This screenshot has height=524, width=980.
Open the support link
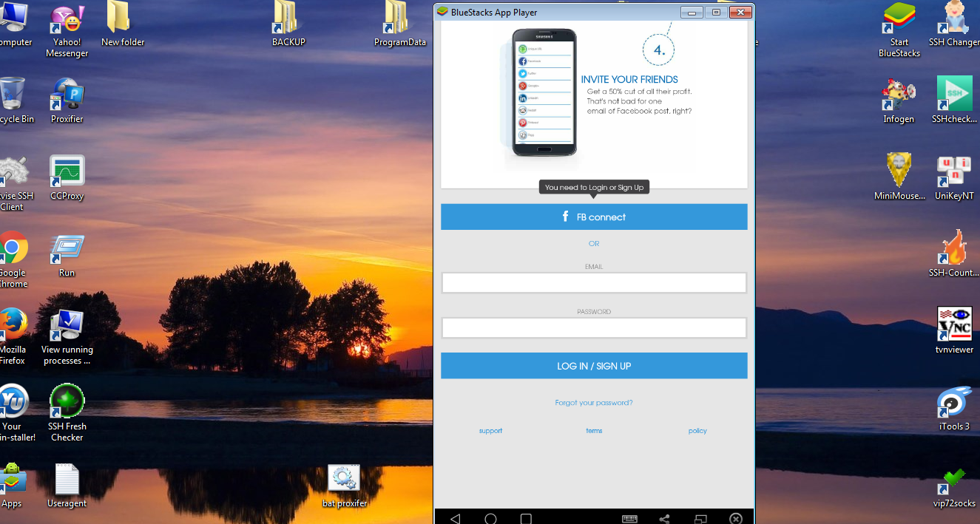pyautogui.click(x=490, y=431)
